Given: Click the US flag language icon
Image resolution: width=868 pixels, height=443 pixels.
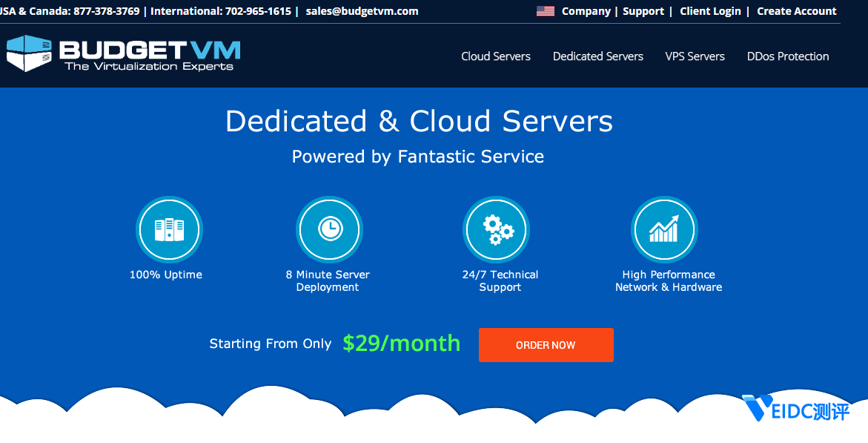Looking at the screenshot, I should point(545,11).
